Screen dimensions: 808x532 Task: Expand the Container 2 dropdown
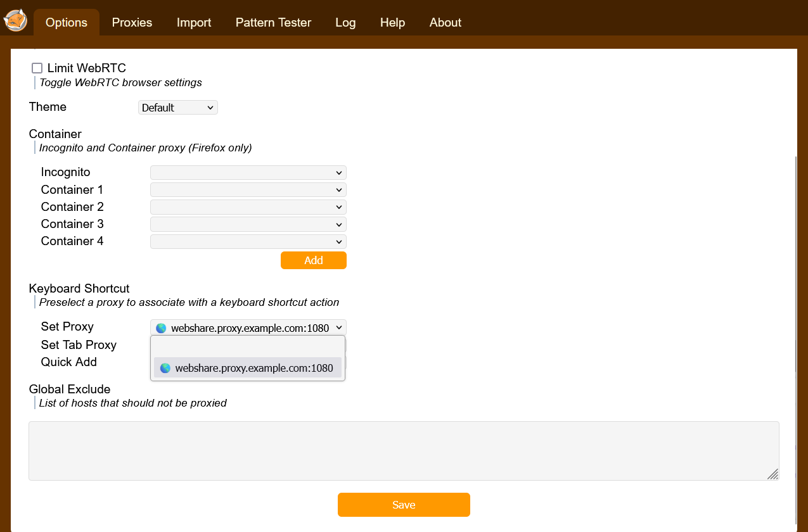click(248, 207)
